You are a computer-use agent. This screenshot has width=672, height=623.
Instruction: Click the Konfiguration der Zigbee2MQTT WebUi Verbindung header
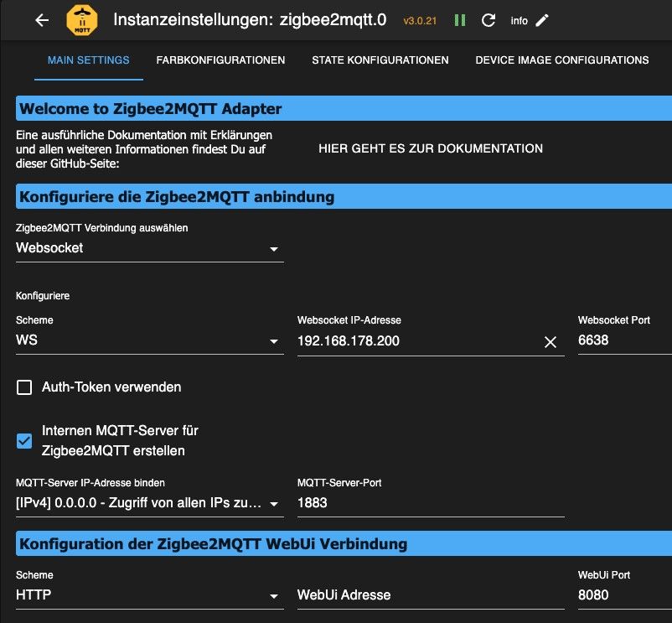pos(344,543)
